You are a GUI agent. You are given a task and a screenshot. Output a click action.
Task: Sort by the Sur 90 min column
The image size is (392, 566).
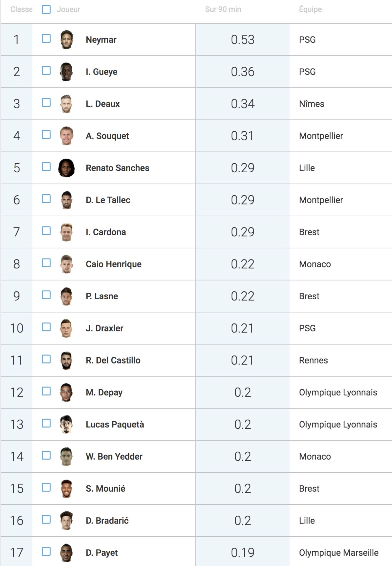[x=223, y=9]
